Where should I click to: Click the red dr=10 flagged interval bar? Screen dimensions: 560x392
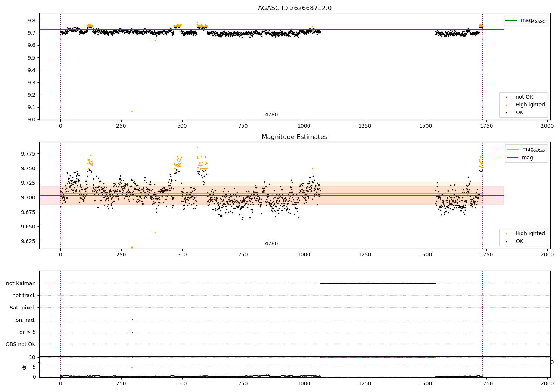pos(378,357)
